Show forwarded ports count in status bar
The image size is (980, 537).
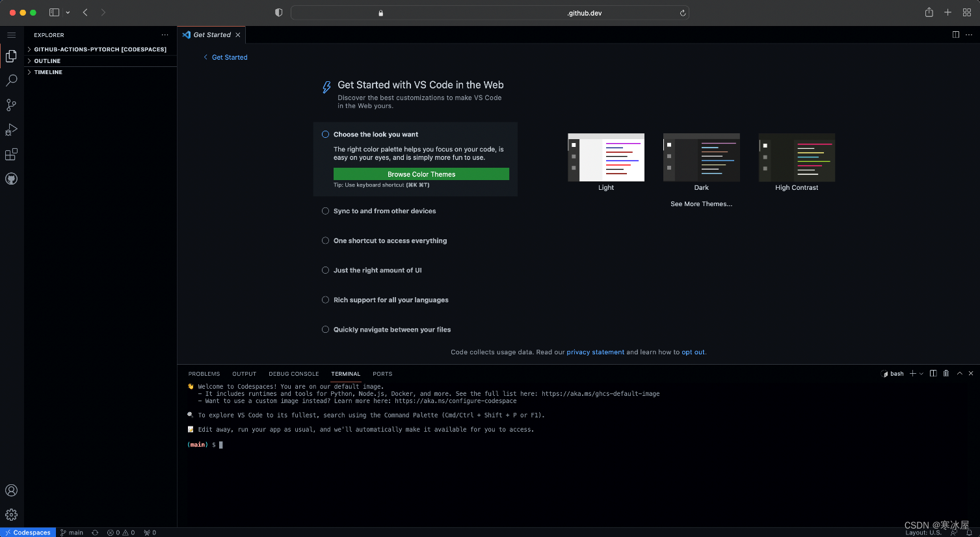coord(150,532)
